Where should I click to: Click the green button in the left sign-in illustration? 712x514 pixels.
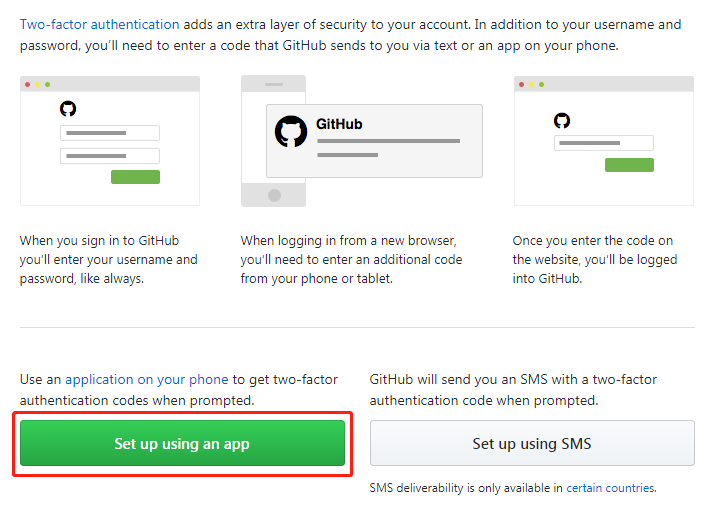tap(135, 177)
